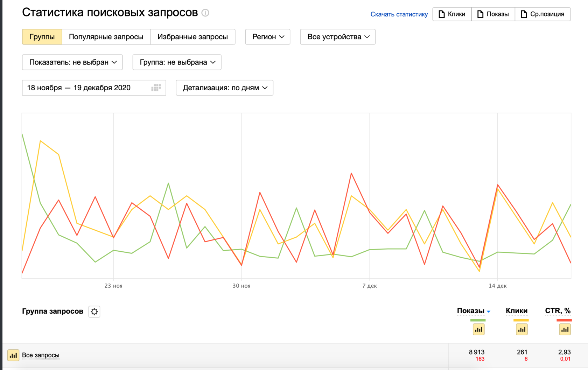Image resolution: width=588 pixels, height=370 pixels.
Task: Click chart icon next to Все запросы
Action: 13,355
